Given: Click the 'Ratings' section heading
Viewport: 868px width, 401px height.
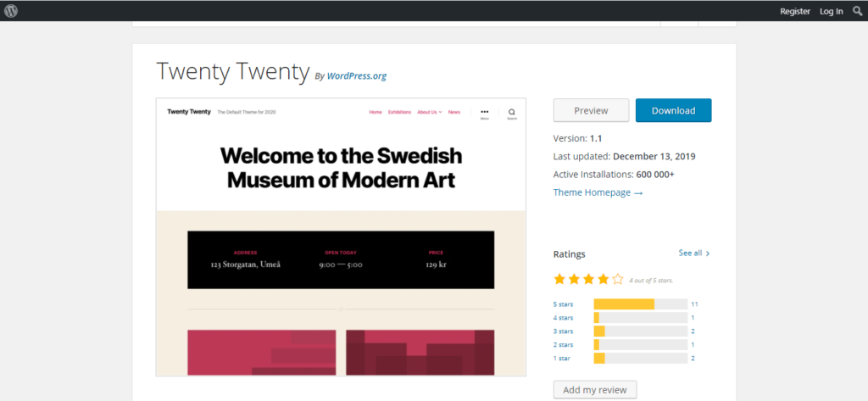Looking at the screenshot, I should [x=569, y=254].
